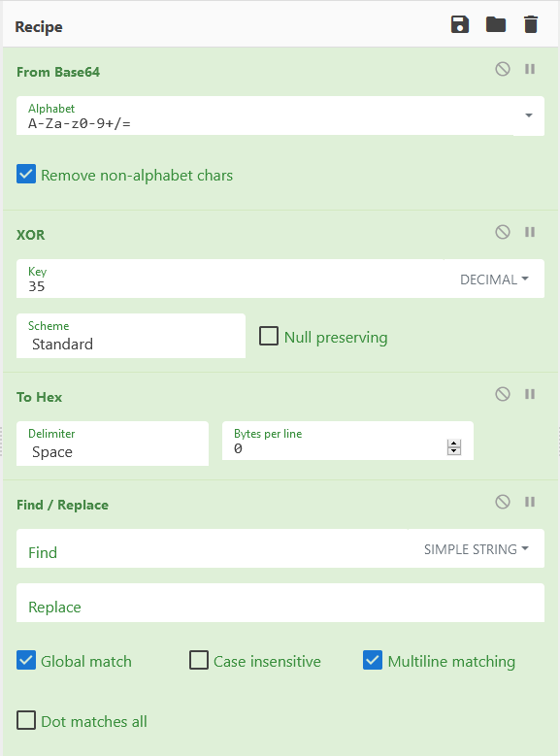The width and height of the screenshot is (560, 756).
Task: Toggle the Case insensitive option
Action: pos(199,660)
